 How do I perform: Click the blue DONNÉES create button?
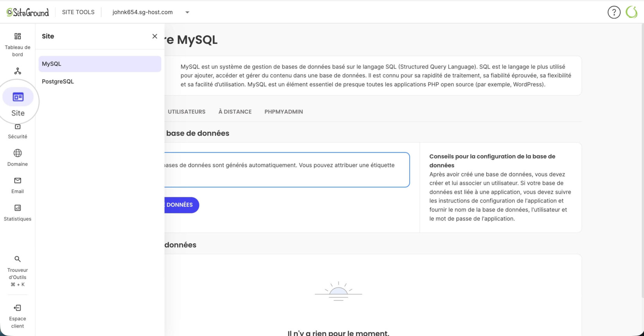pyautogui.click(x=182, y=205)
